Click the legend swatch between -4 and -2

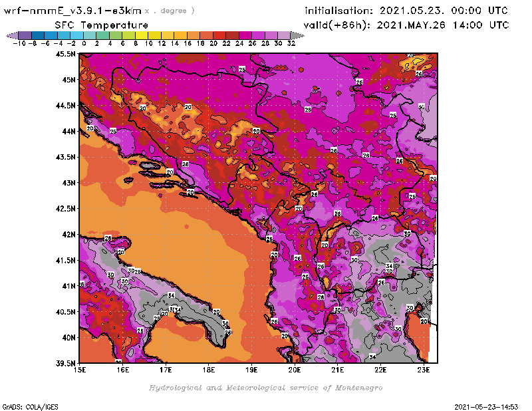pos(64,35)
